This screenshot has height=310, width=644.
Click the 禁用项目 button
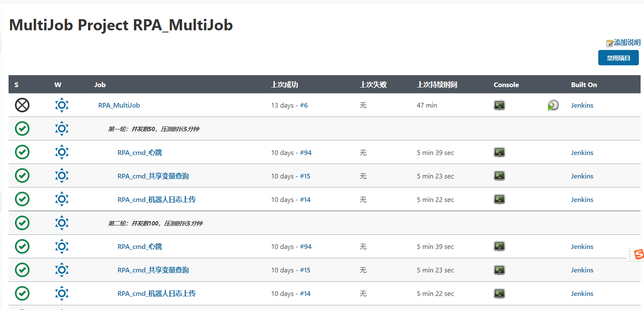pos(618,58)
